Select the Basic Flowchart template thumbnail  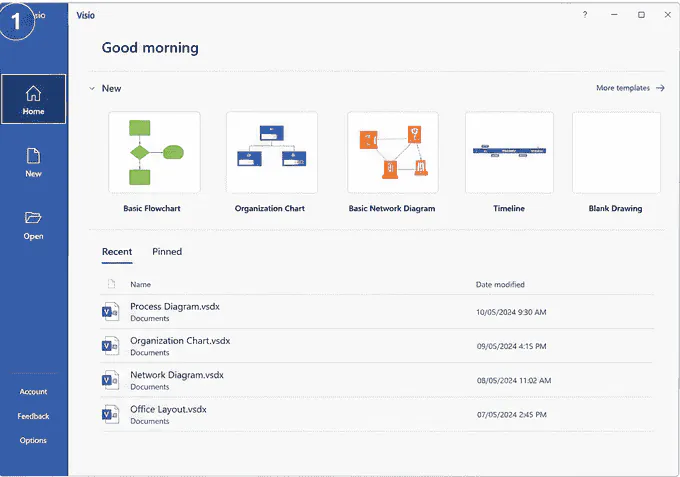pyautogui.click(x=154, y=152)
